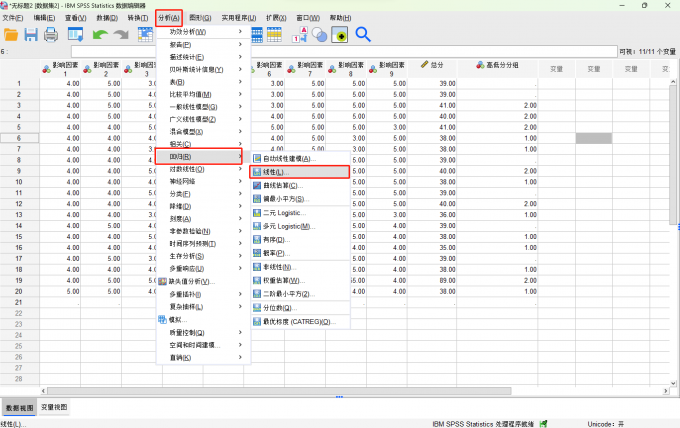Image resolution: width=680 pixels, height=428 pixels.
Task: Click the nominal icon of 影响因素 7
Action: (x=291, y=69)
